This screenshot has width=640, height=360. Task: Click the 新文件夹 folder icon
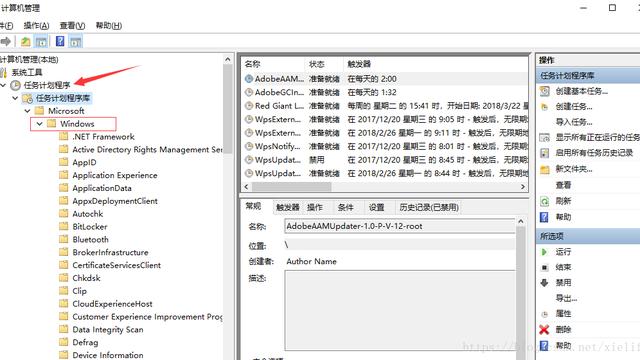click(x=544, y=169)
